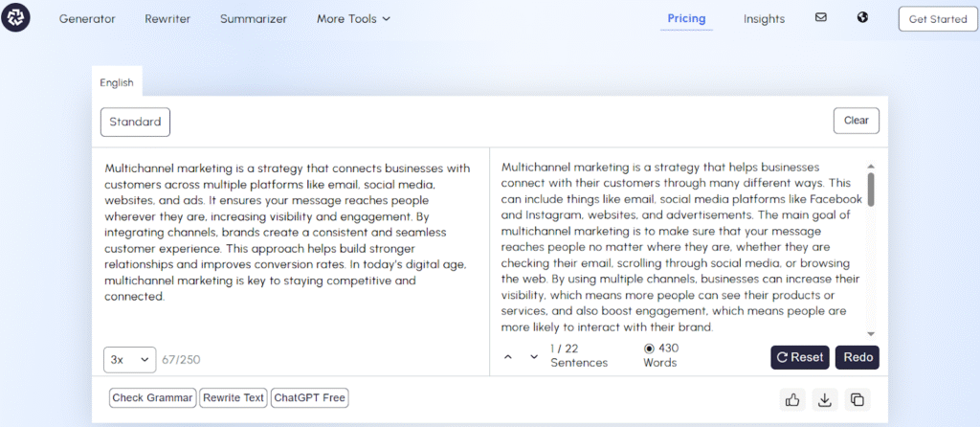Click the output panel scrollbar
Image resolution: width=980 pixels, height=427 pixels.
[870, 189]
